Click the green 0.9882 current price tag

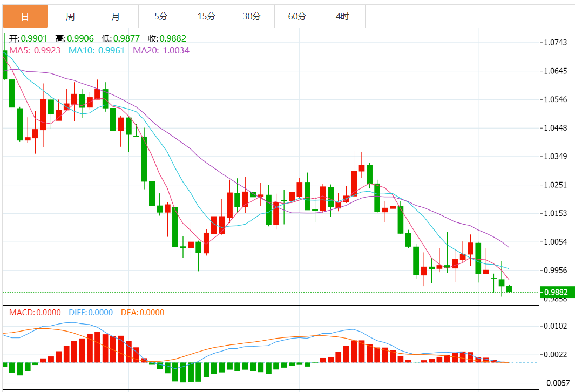(x=557, y=292)
